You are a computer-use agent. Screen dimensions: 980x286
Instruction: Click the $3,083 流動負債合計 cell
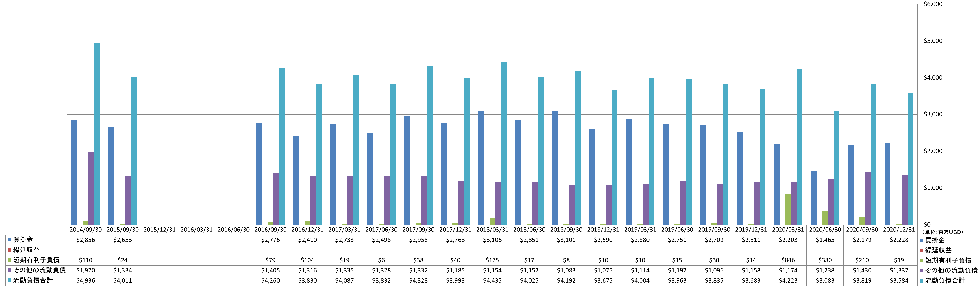tap(825, 280)
